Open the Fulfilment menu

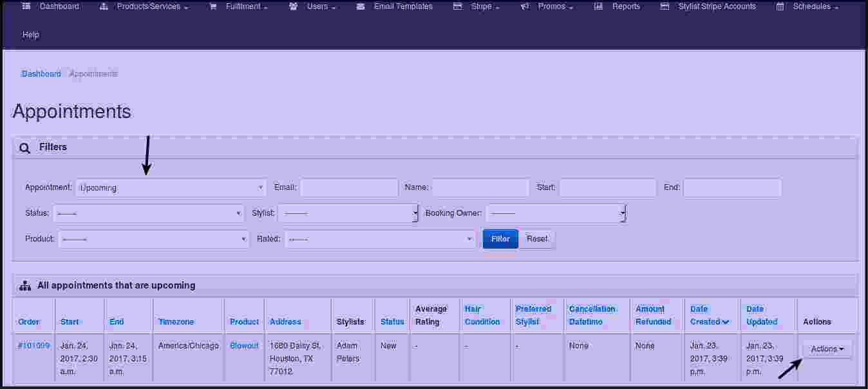247,6
